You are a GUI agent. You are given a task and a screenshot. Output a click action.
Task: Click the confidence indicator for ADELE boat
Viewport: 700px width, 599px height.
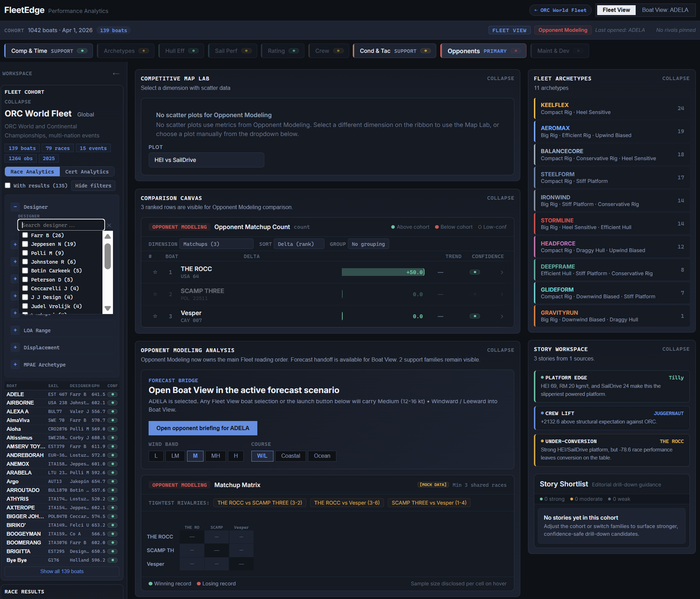pyautogui.click(x=113, y=394)
